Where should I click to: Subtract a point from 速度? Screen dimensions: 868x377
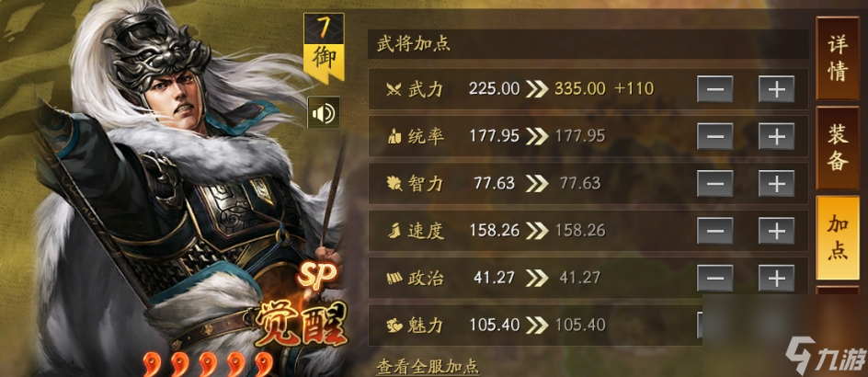[714, 230]
